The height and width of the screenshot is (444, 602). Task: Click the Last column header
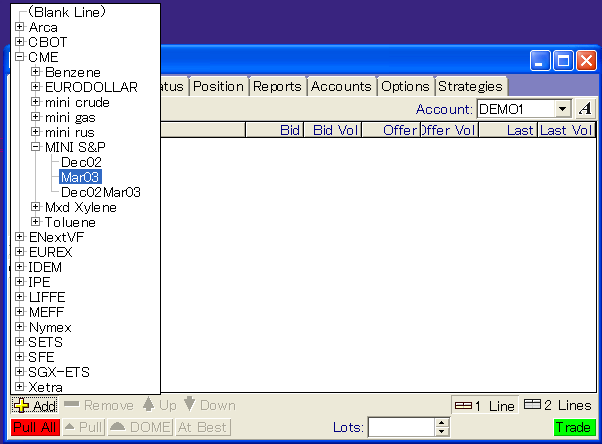coord(508,130)
